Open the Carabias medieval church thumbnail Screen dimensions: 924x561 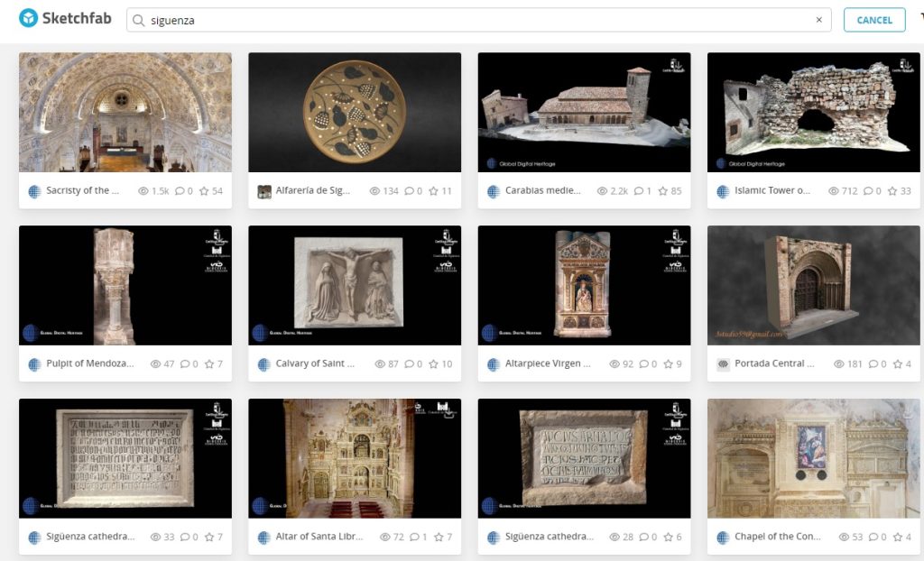(x=584, y=113)
